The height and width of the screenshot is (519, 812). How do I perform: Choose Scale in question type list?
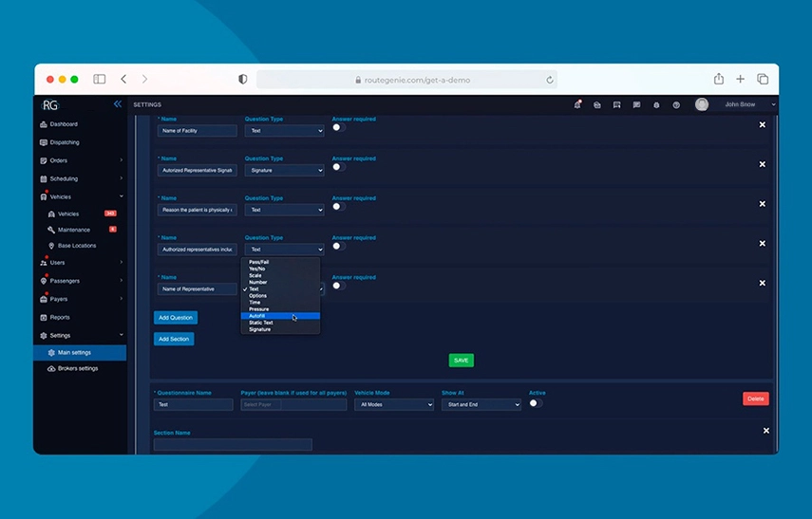tap(280, 275)
